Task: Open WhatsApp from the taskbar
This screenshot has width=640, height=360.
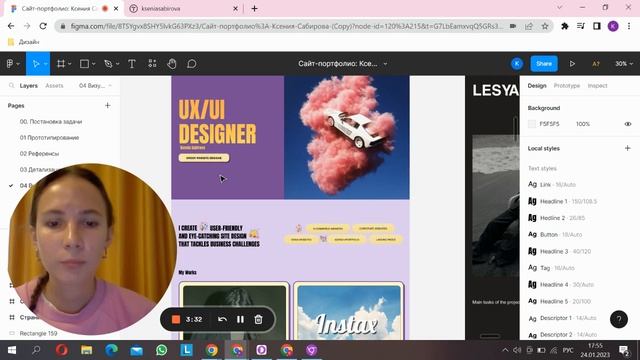Action: point(162,350)
